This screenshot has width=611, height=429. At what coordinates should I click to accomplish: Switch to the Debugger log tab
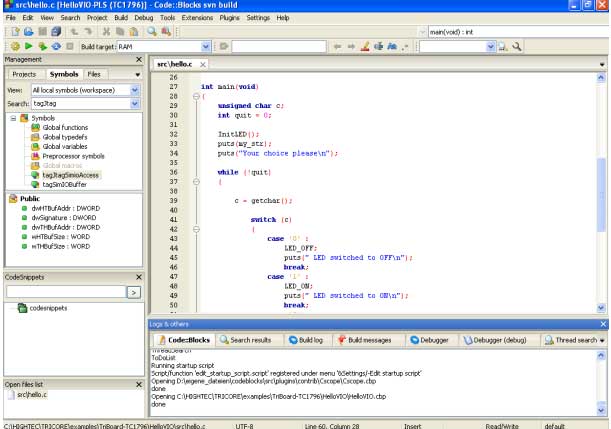point(430,340)
